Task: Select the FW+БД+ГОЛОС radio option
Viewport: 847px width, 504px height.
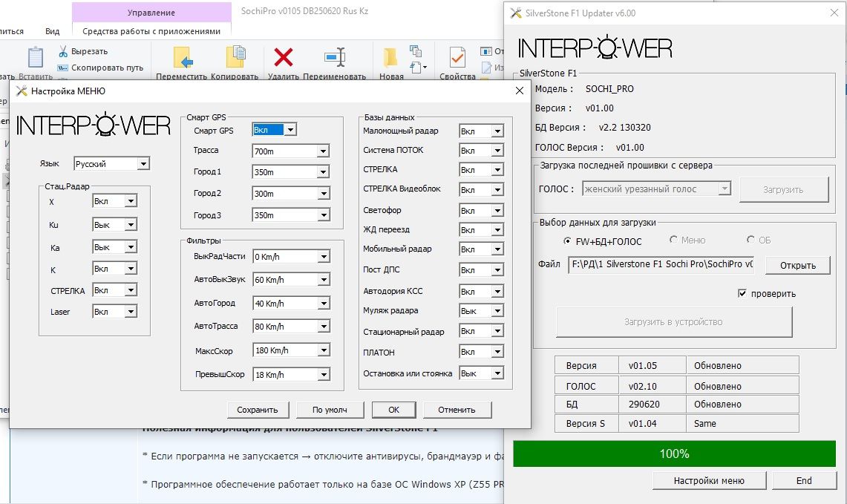Action: coord(566,240)
